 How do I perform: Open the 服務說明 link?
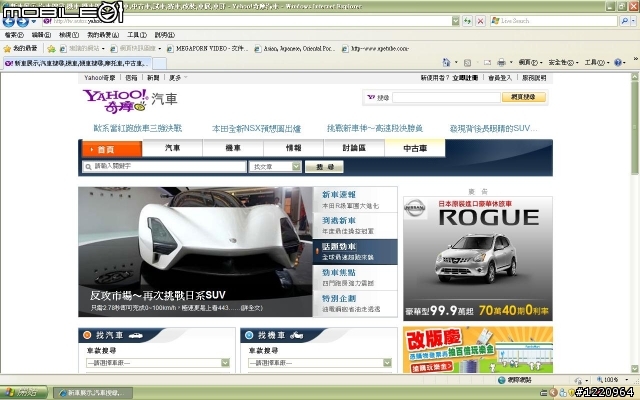(x=534, y=78)
